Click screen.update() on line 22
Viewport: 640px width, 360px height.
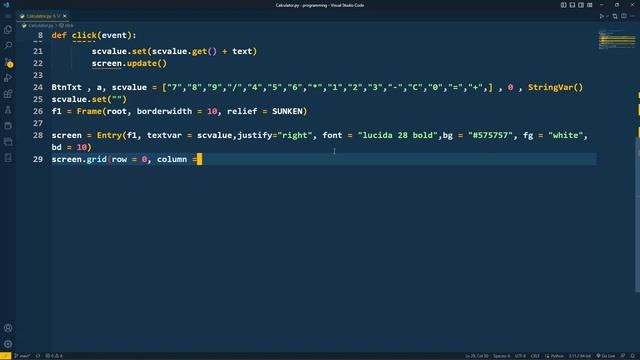129,63
